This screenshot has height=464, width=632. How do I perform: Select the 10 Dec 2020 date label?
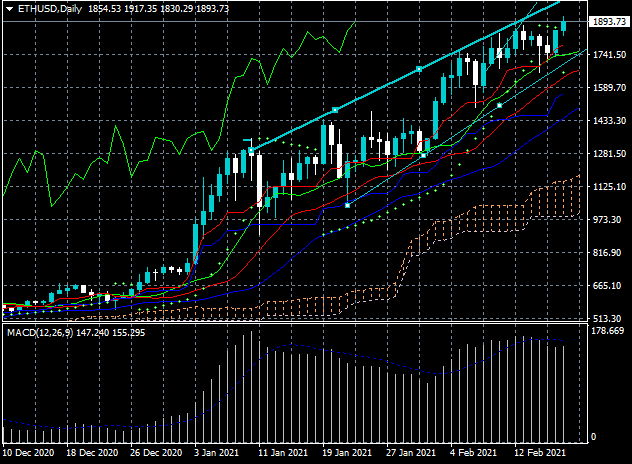coord(28,453)
